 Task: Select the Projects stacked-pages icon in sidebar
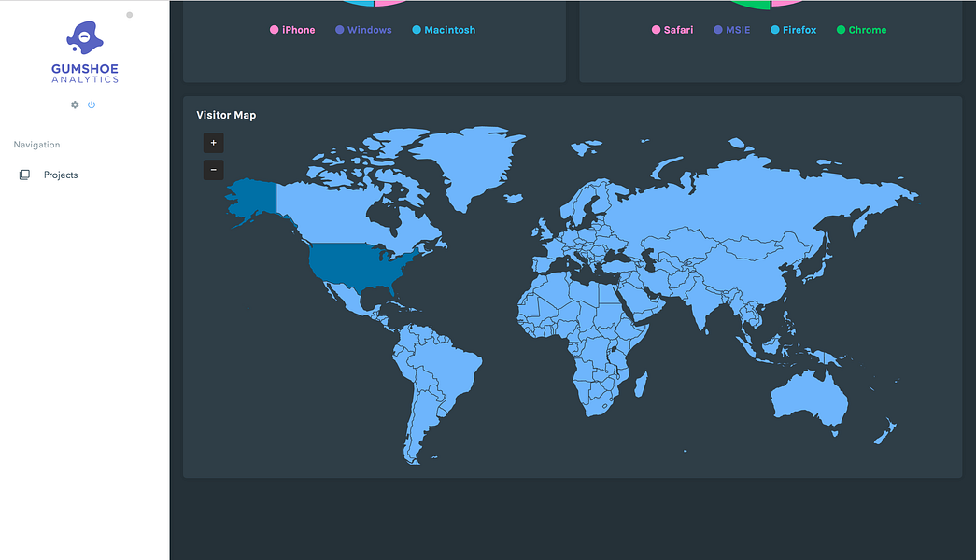tap(24, 175)
